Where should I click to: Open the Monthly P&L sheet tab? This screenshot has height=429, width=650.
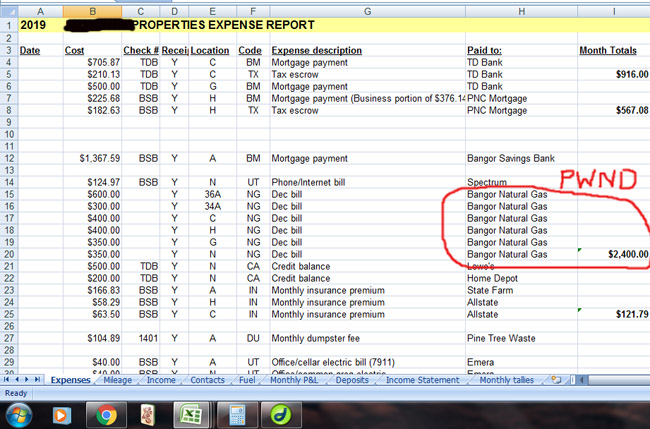tap(294, 380)
